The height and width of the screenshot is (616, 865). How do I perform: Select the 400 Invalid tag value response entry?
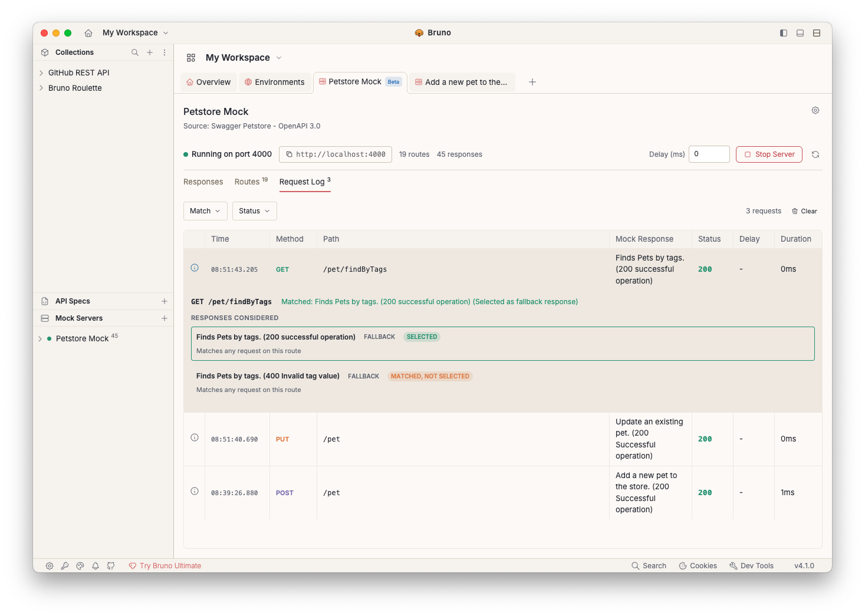click(503, 383)
